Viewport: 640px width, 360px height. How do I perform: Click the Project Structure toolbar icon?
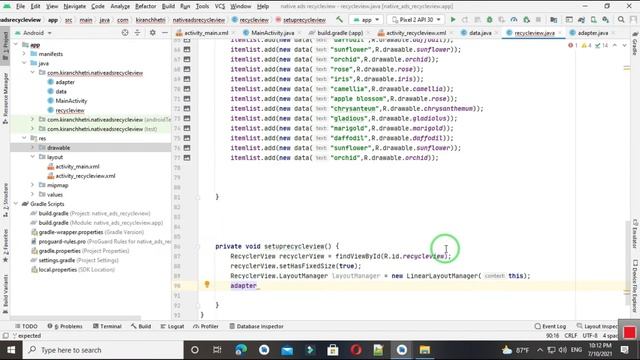[x=554, y=20]
